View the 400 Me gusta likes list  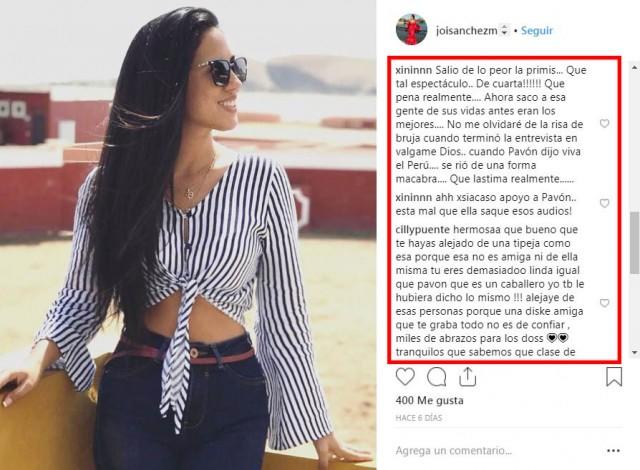[429, 401]
